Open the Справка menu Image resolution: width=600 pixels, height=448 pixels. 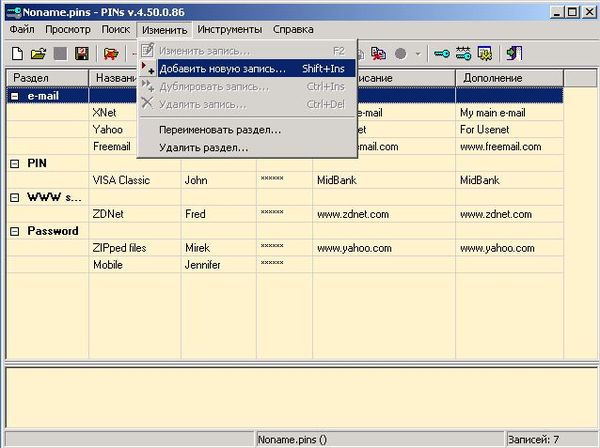click(293, 29)
